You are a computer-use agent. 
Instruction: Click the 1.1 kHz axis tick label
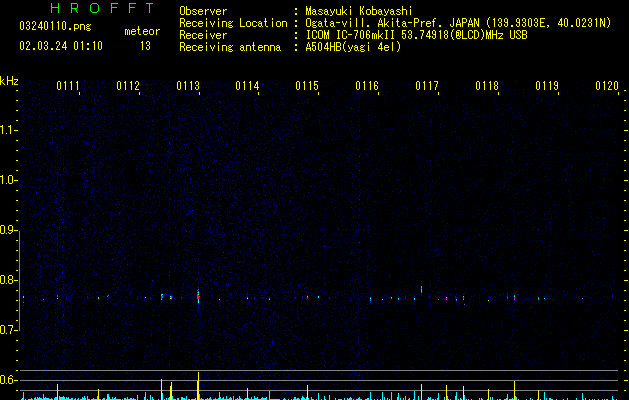tap(8, 130)
